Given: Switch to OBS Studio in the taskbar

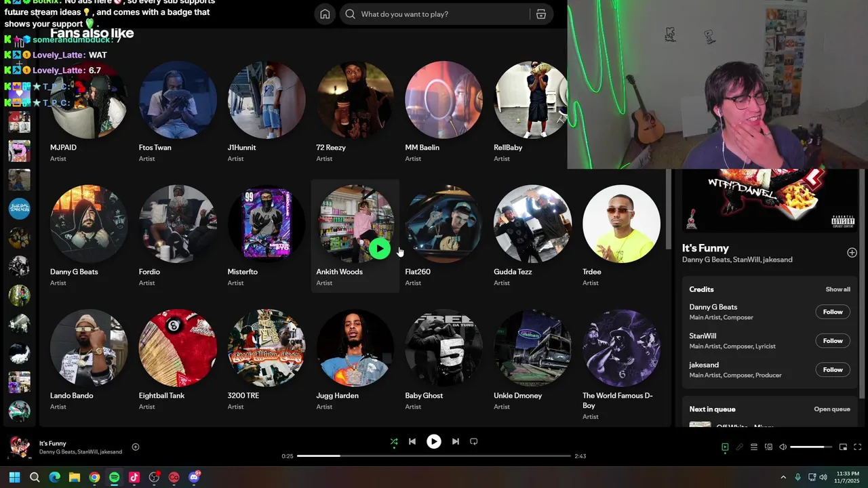Looking at the screenshot, I should pos(154,477).
